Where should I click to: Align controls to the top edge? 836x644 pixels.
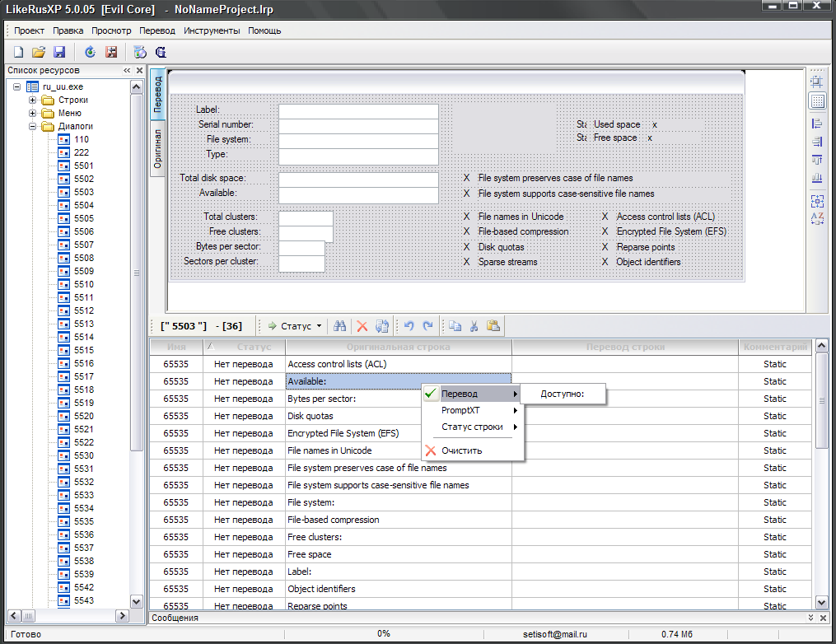[817, 160]
